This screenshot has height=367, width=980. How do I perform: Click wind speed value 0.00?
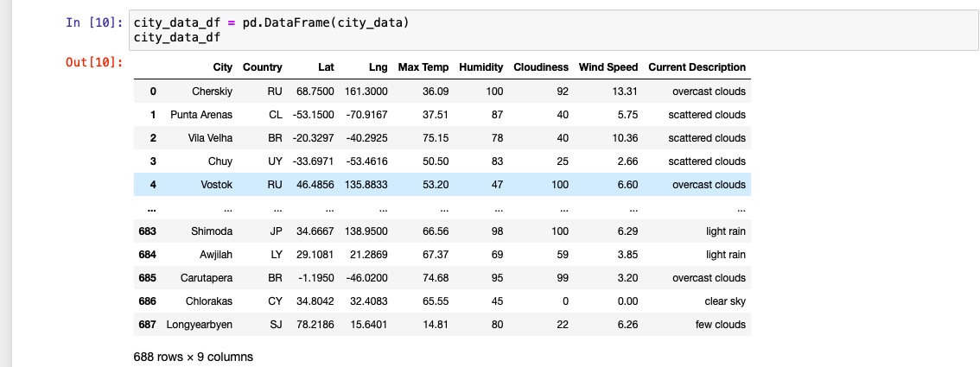click(627, 301)
